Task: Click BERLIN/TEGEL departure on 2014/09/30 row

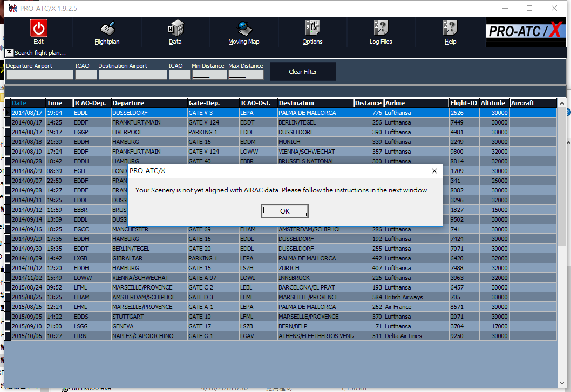Action: [x=149, y=249]
